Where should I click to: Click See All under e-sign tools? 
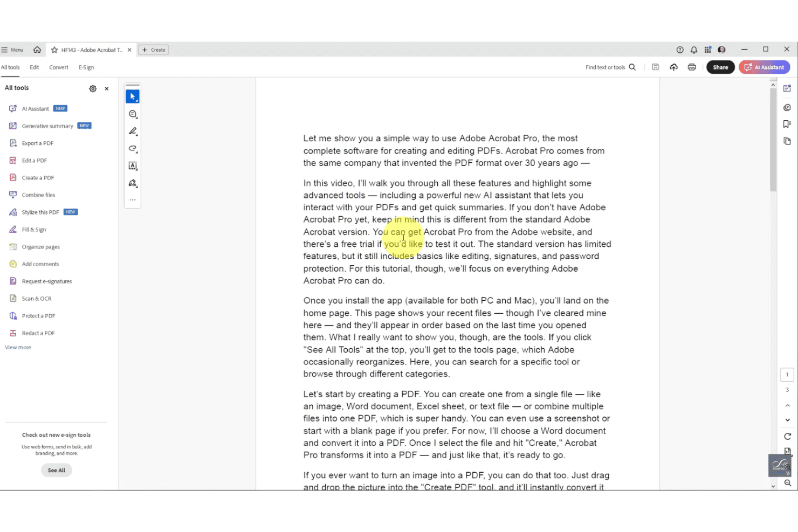tap(57, 471)
